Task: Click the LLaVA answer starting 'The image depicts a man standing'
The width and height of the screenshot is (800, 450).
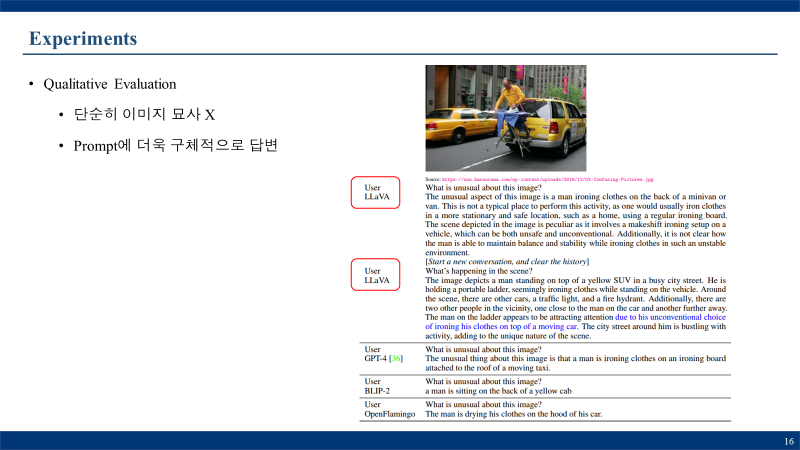Action: pos(576,308)
